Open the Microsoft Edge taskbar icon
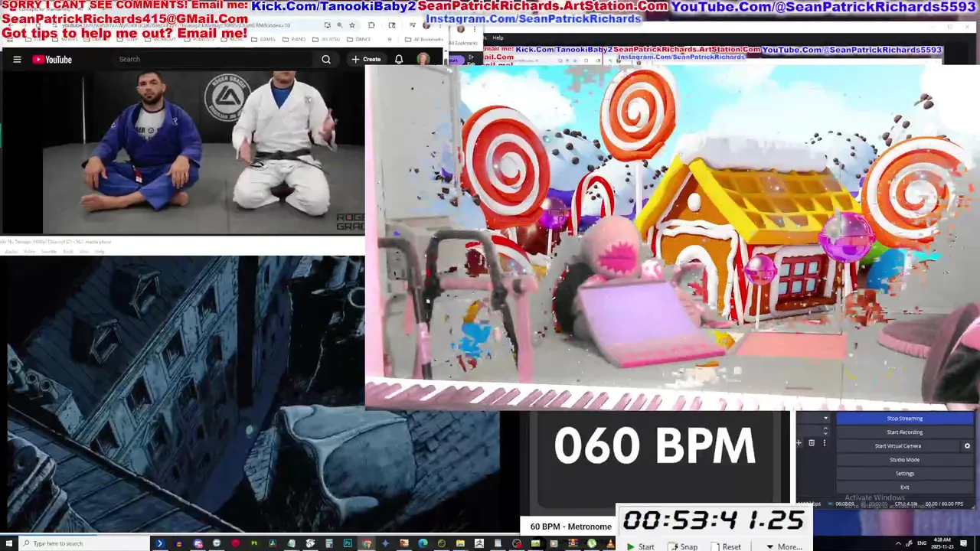The image size is (980, 551). click(x=423, y=543)
